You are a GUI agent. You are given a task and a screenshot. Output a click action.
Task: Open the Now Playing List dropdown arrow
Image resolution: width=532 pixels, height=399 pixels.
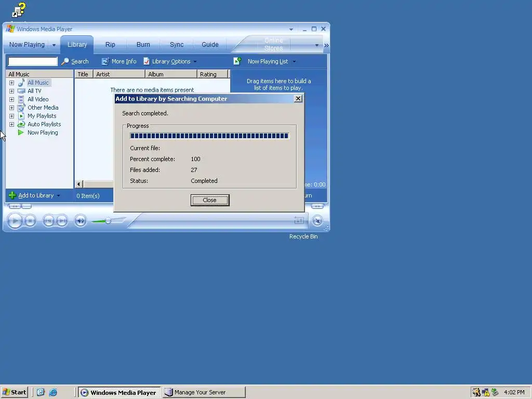pyautogui.click(x=294, y=61)
